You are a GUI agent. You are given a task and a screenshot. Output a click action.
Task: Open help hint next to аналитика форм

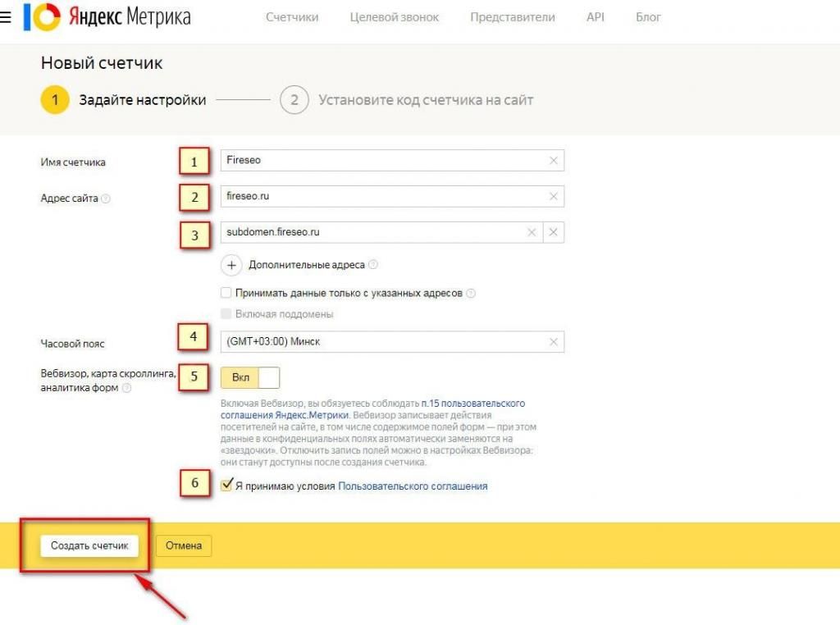point(127,388)
